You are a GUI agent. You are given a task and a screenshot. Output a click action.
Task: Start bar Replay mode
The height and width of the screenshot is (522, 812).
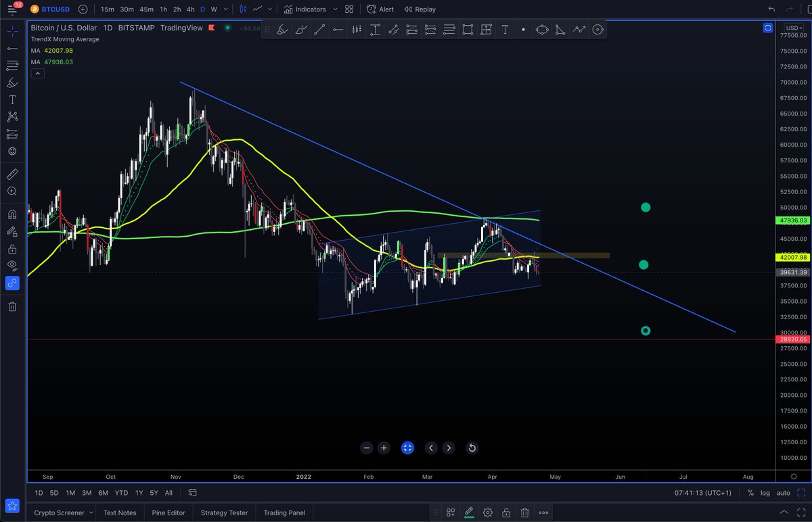tap(420, 9)
